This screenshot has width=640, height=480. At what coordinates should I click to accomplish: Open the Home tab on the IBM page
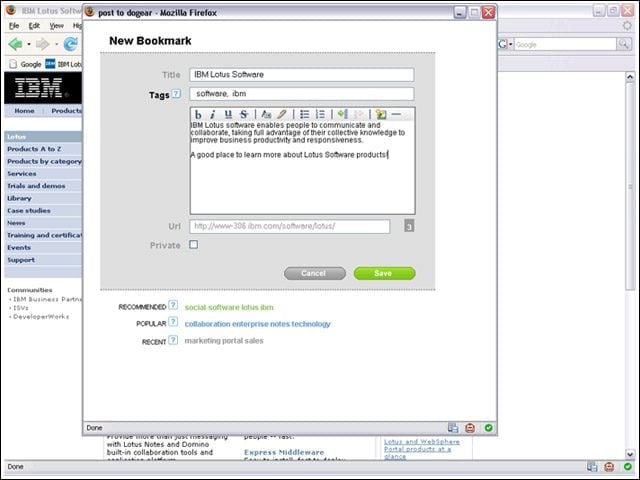pos(24,111)
